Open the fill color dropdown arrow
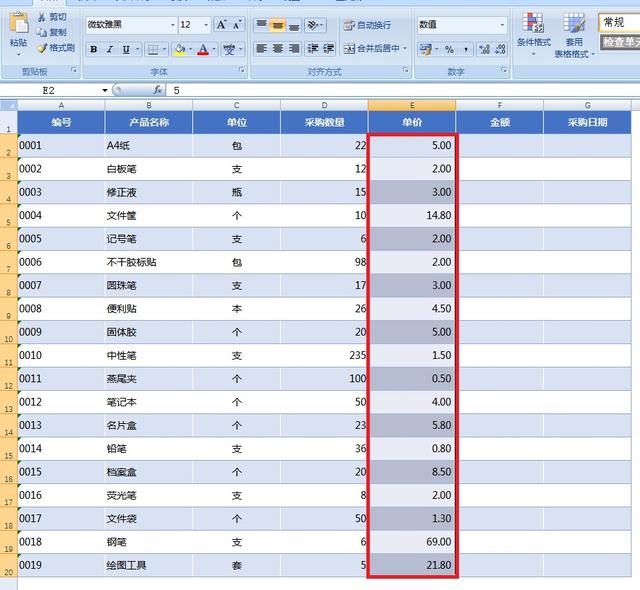The image size is (640, 590). 190,49
